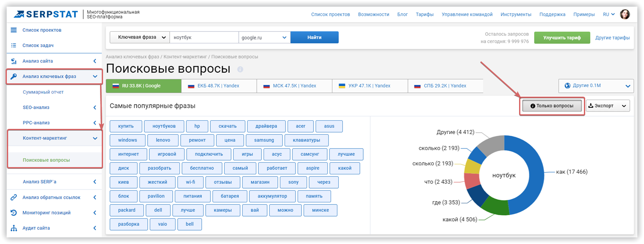Image resolution: width=644 pixels, height=244 pixels.
Task: Click the Улучшить тариф button
Action: pyautogui.click(x=562, y=38)
